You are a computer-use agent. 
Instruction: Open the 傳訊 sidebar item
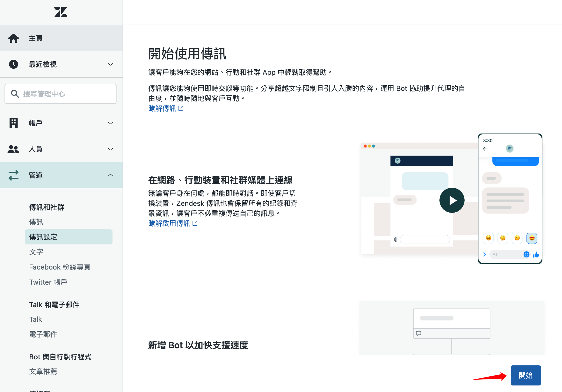click(36, 222)
